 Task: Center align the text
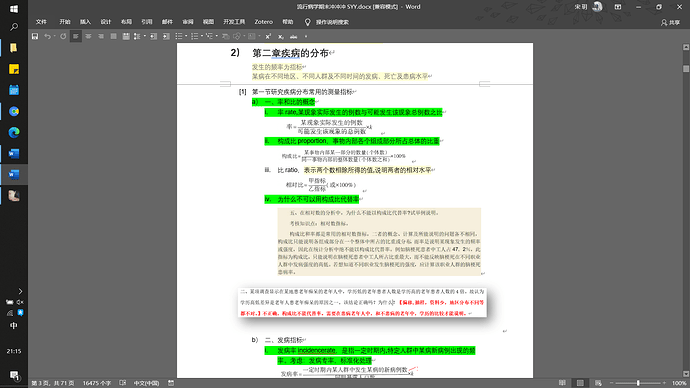(x=88, y=37)
